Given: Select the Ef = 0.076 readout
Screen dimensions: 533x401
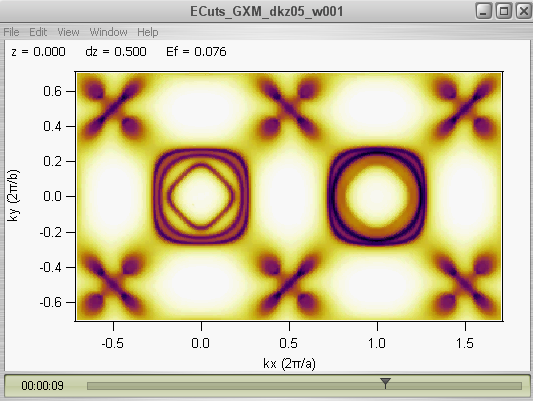Looking at the screenshot, I should [x=196, y=52].
